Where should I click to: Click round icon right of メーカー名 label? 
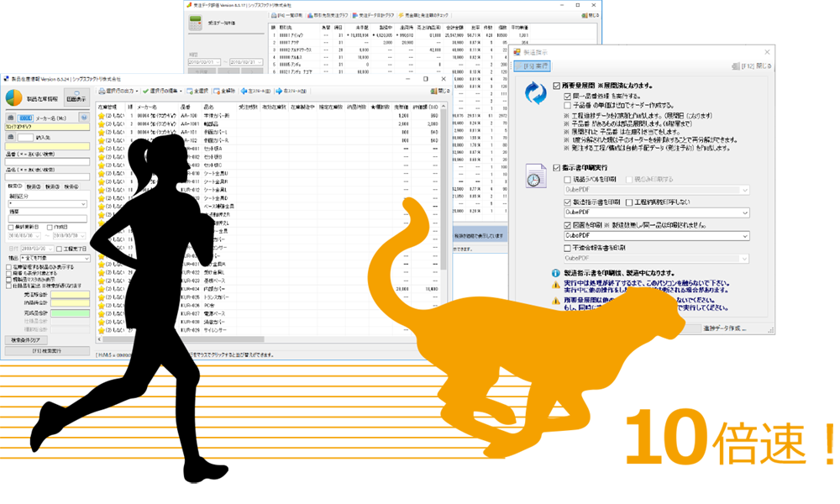83,118
